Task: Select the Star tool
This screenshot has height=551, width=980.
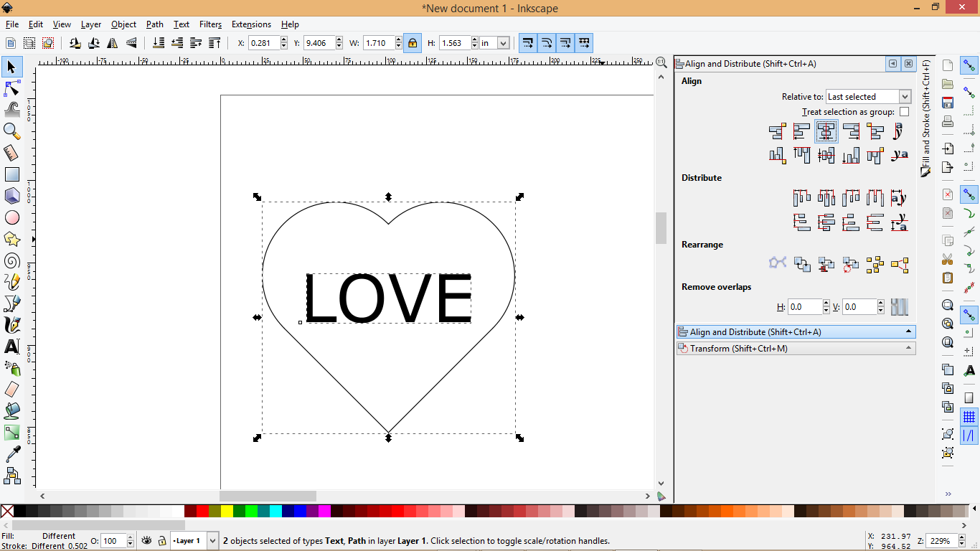Action: point(11,239)
